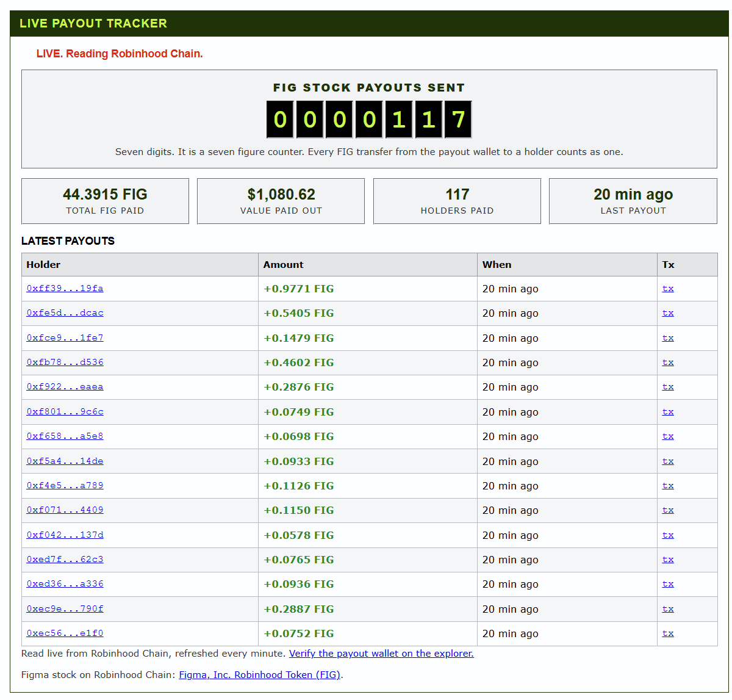Click the +0.2887 FIG amount
The width and height of the screenshot is (732, 700).
point(299,609)
